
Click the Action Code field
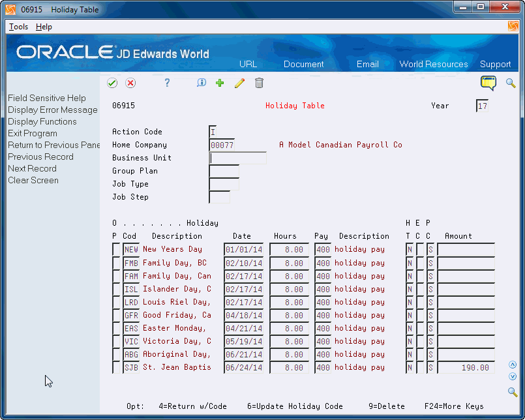(x=213, y=132)
